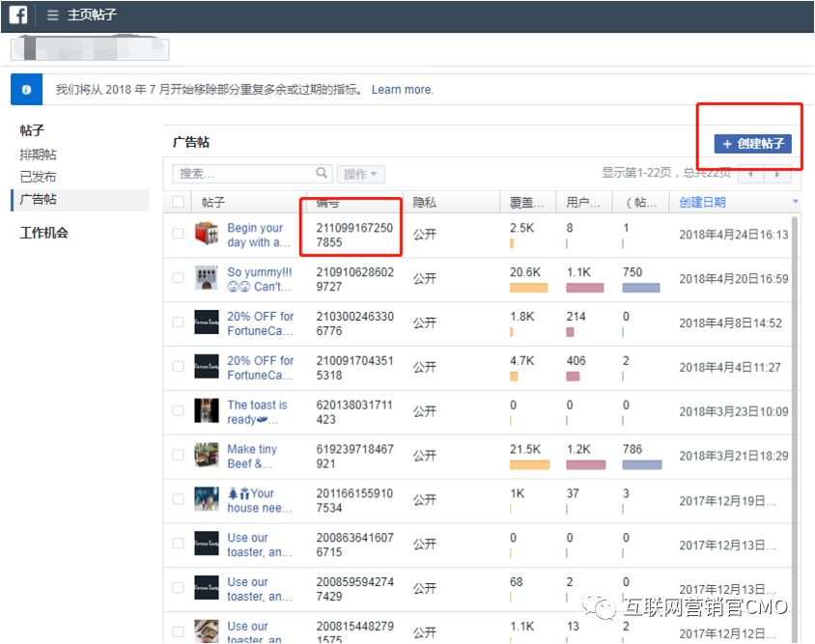This screenshot has width=815, height=644.
Task: Open the hamburger menu next to 主页帖子
Action: (52, 15)
